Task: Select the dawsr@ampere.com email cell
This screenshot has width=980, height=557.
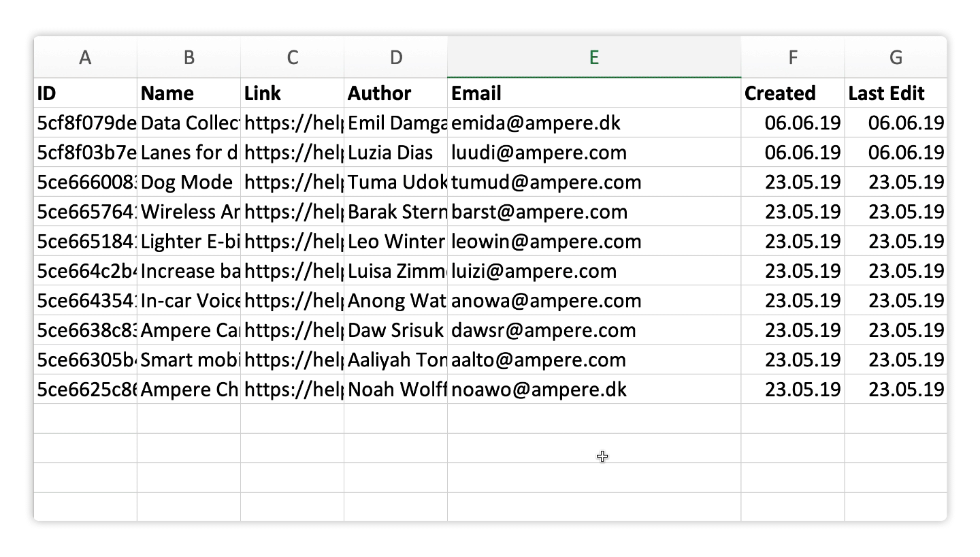Action: coord(594,330)
